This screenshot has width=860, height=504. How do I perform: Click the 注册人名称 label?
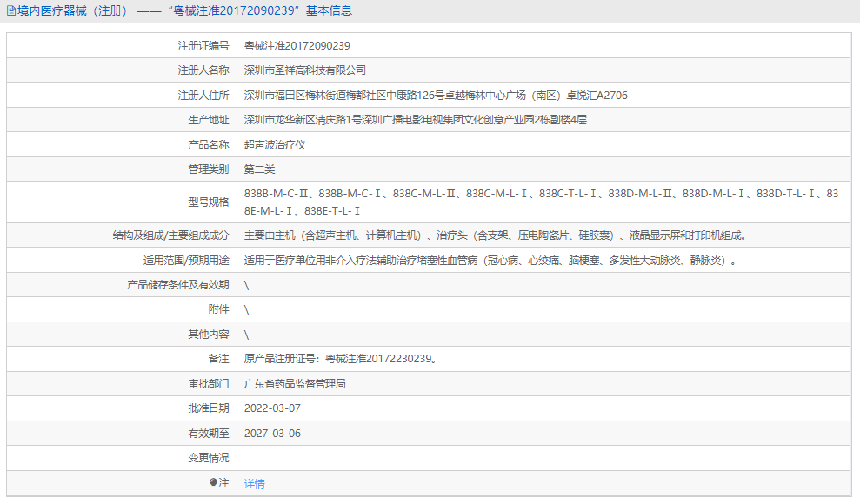pyautogui.click(x=203, y=70)
